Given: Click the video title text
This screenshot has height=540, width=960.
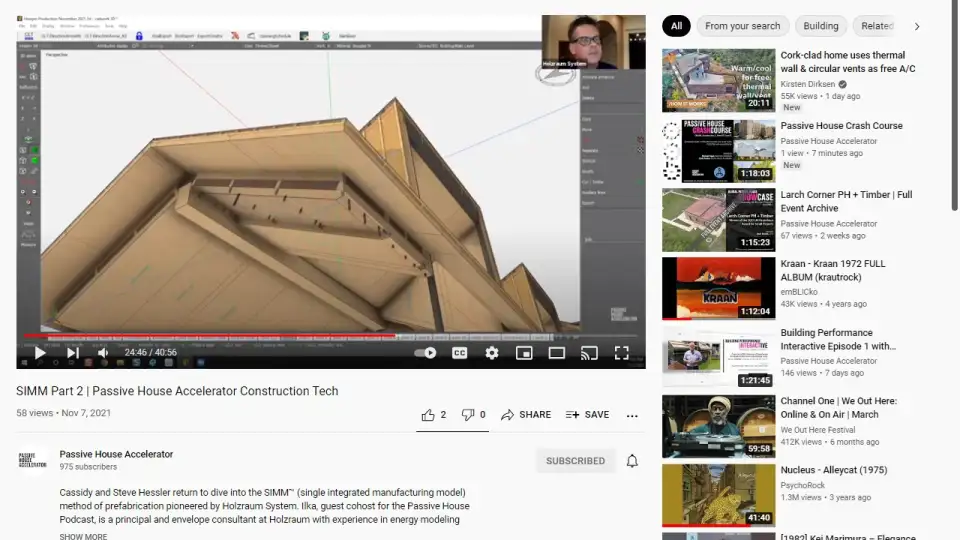Looking at the screenshot, I should (177, 391).
